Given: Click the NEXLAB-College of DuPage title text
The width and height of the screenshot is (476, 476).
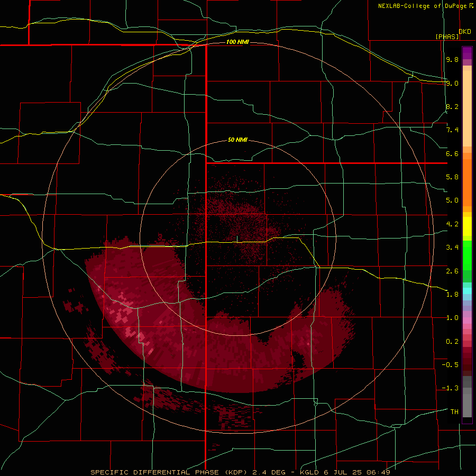Looking at the screenshot, I should tap(422, 6).
